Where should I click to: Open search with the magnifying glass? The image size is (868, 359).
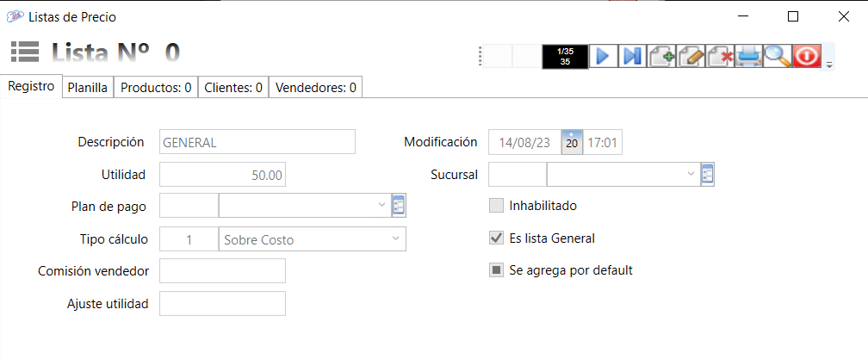(778, 56)
